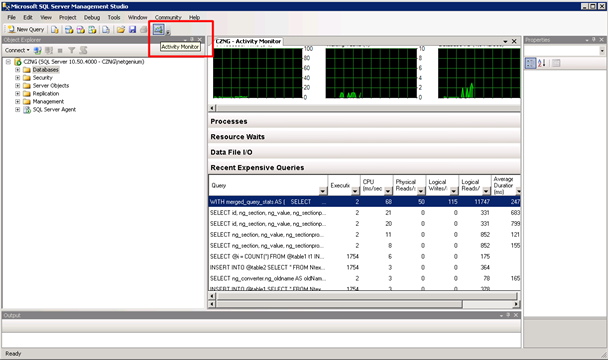This screenshot has width=608, height=360.
Task: Click the horizontal scrollbar of the Activity Monitor pane
Action: tap(364, 305)
